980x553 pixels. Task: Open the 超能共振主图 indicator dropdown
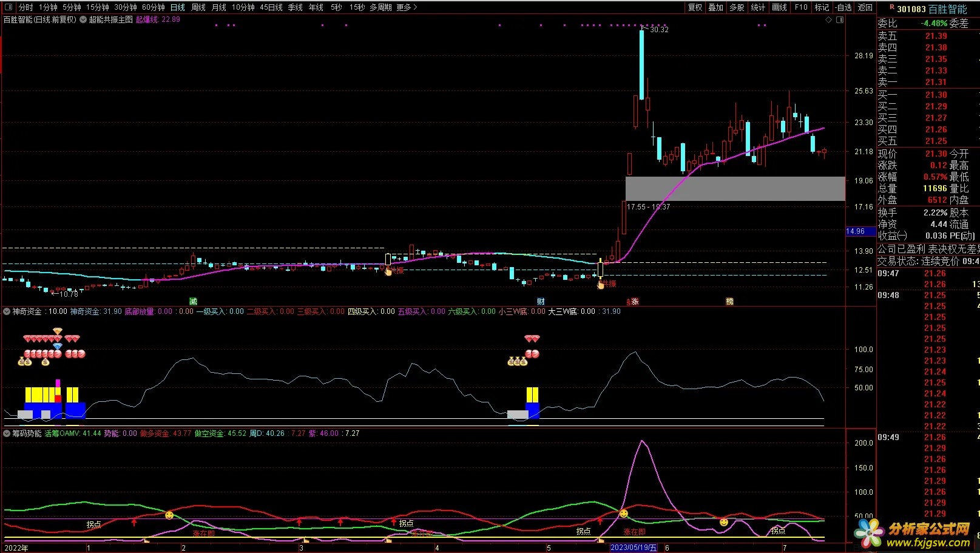(x=83, y=19)
